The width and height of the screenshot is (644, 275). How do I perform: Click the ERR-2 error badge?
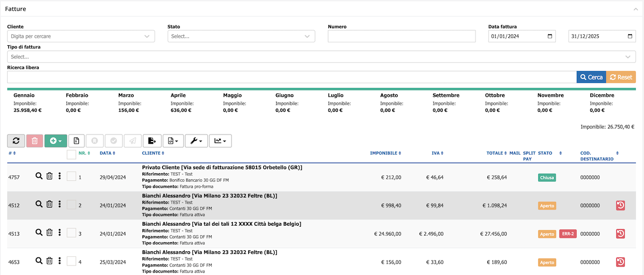(568, 234)
